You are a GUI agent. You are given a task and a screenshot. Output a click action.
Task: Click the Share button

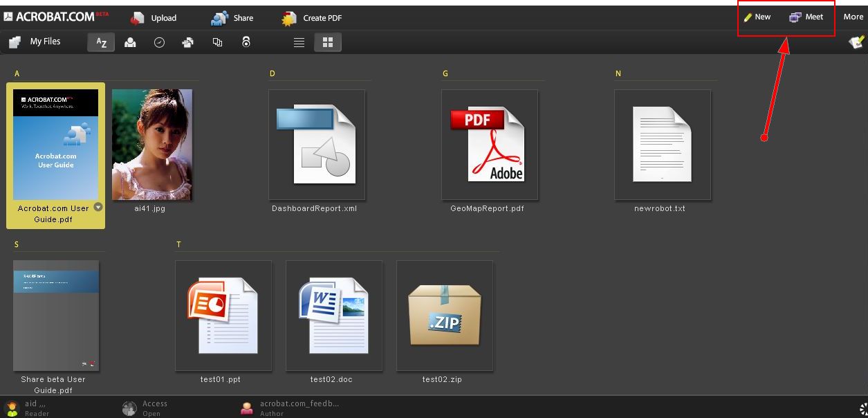click(232, 18)
